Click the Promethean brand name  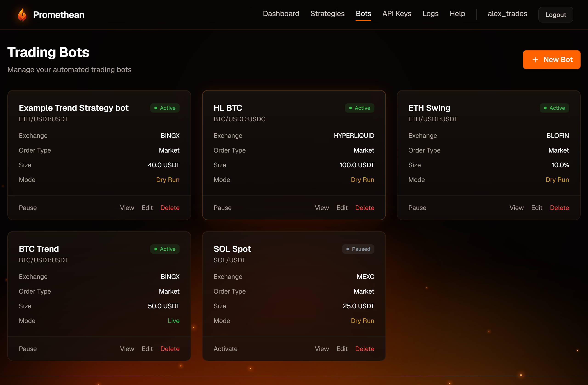pyautogui.click(x=59, y=15)
